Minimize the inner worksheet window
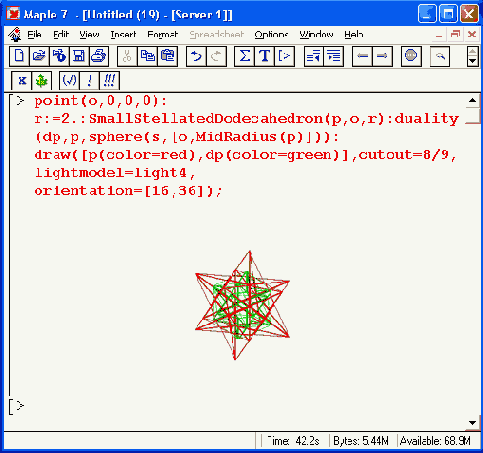Image resolution: width=483 pixels, height=453 pixels. coord(439,34)
